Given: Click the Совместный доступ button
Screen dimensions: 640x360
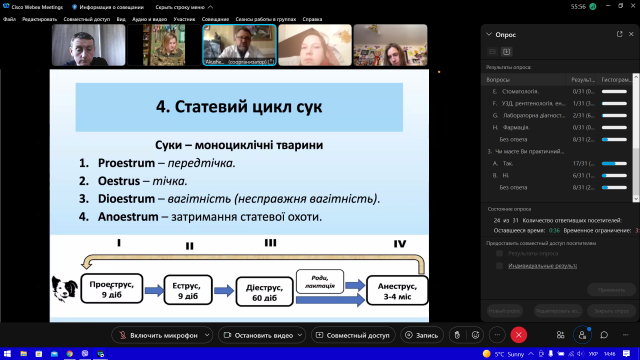Looking at the screenshot, I should tap(353, 335).
